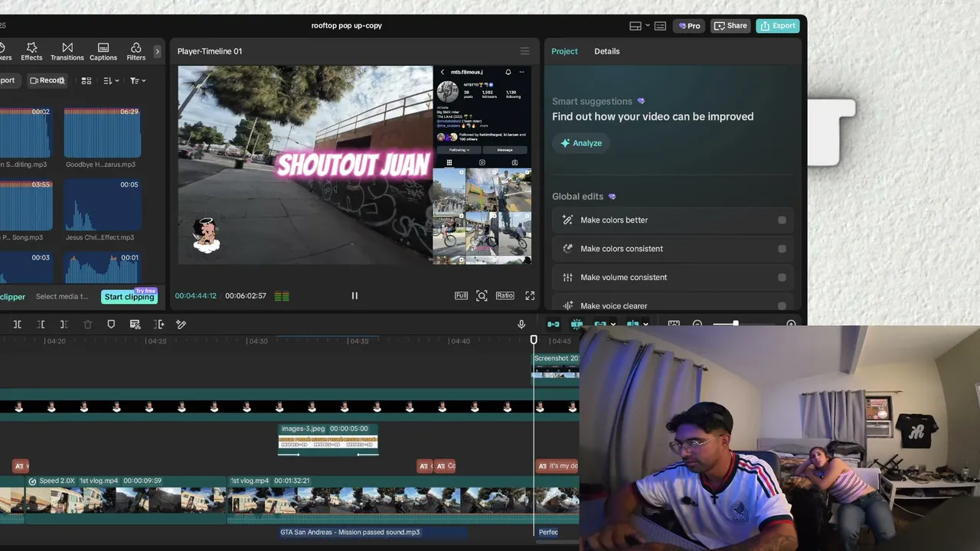Open the Player panel hamburger menu

[524, 51]
